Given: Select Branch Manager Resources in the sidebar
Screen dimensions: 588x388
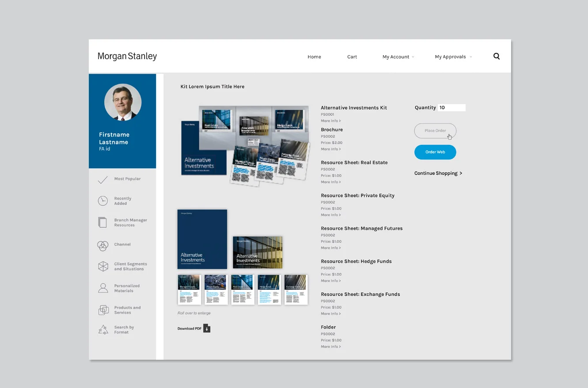Looking at the screenshot, I should pyautogui.click(x=131, y=222).
